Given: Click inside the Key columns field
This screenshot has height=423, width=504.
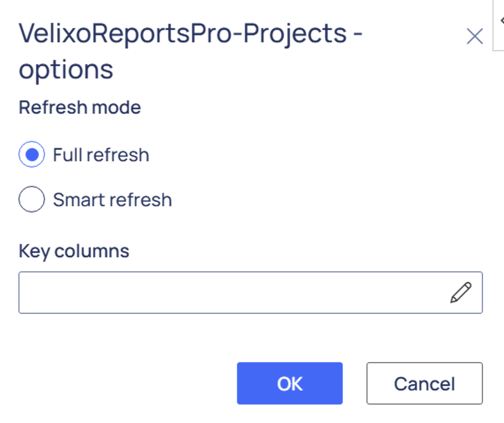Looking at the screenshot, I should click(229, 293).
